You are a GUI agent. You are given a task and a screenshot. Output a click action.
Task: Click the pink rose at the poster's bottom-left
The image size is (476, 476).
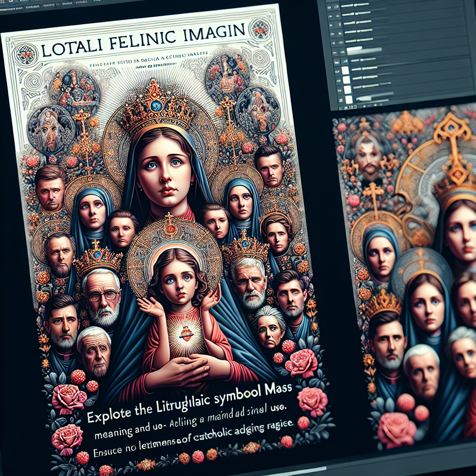click(68, 398)
